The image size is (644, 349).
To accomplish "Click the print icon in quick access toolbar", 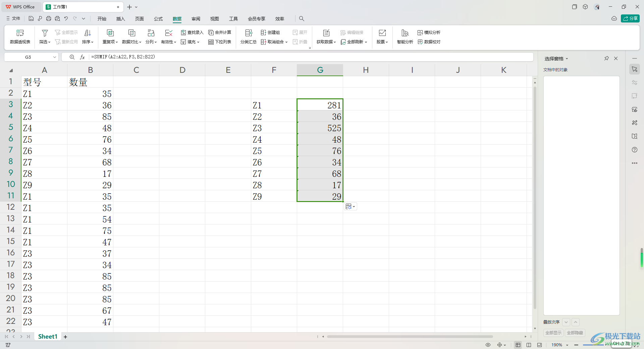I will pos(49,19).
